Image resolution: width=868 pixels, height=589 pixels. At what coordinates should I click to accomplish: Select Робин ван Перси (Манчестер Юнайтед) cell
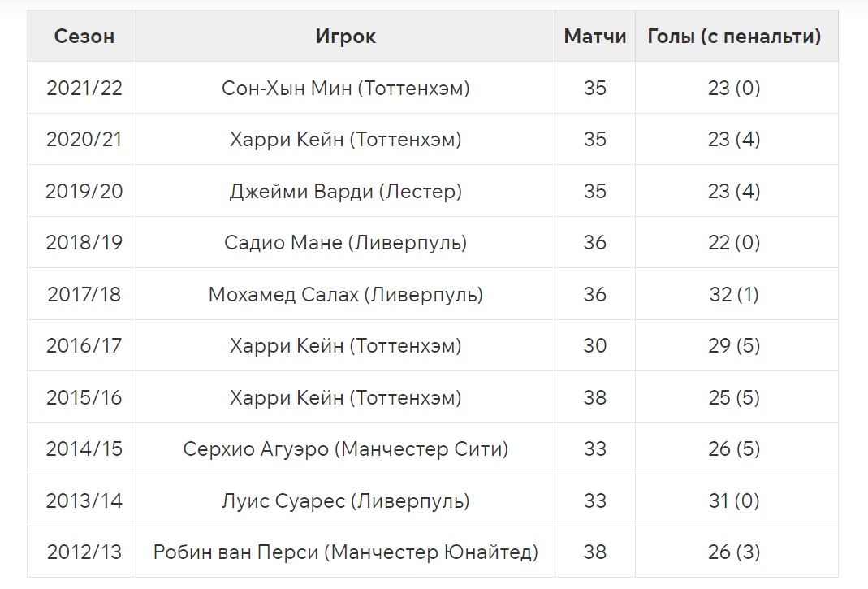pos(346,552)
